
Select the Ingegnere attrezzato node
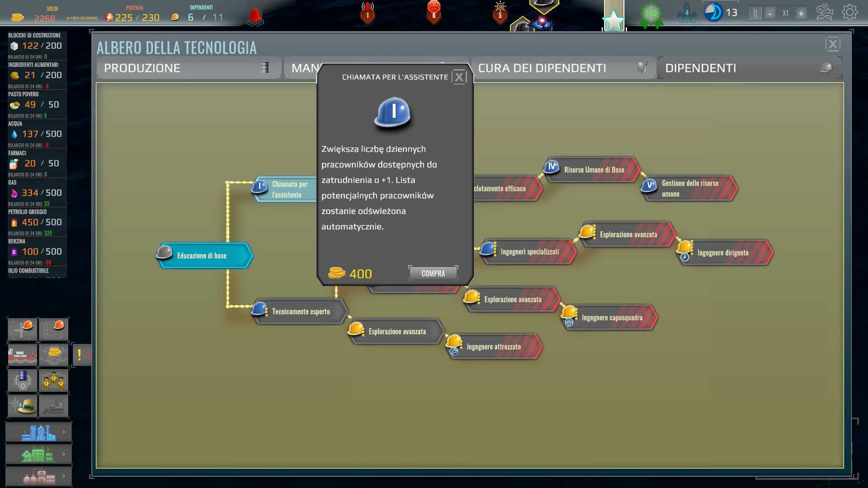tap(494, 347)
